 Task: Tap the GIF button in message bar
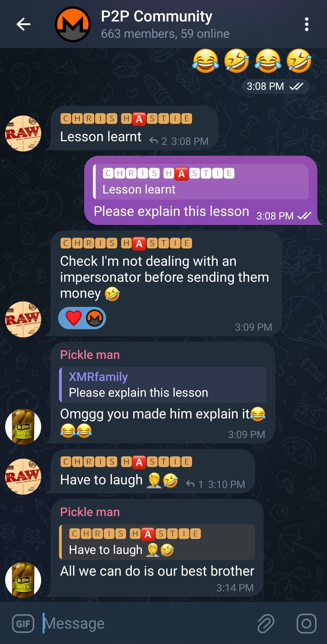23,623
